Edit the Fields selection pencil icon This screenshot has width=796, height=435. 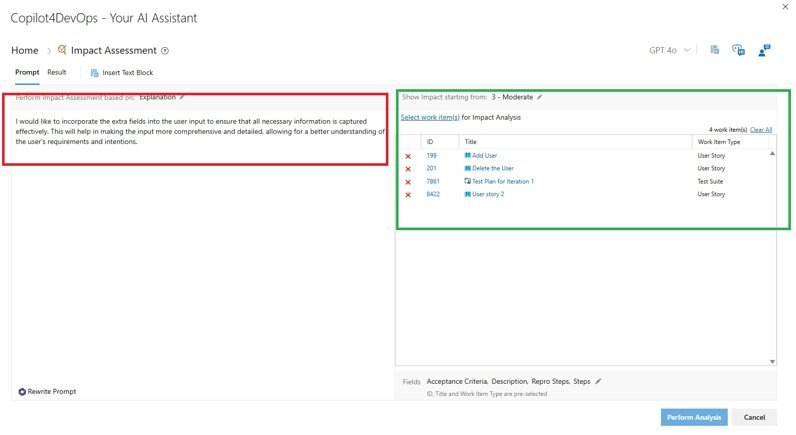(598, 381)
